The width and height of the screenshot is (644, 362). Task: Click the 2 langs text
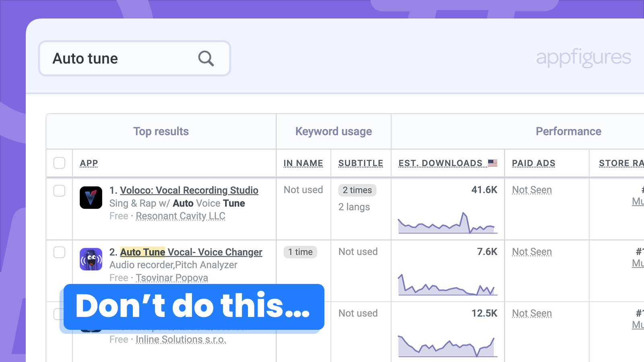[x=354, y=207]
